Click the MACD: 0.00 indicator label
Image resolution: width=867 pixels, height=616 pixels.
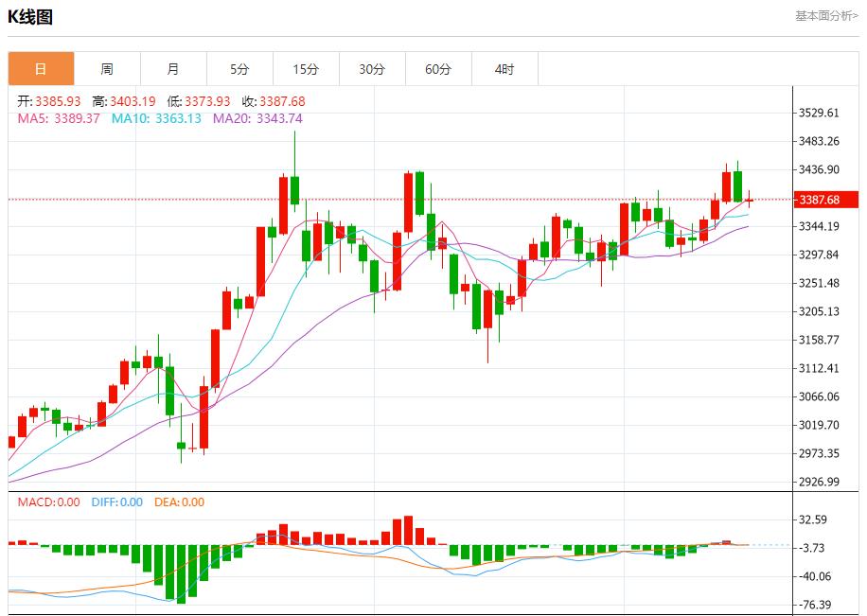coord(48,502)
